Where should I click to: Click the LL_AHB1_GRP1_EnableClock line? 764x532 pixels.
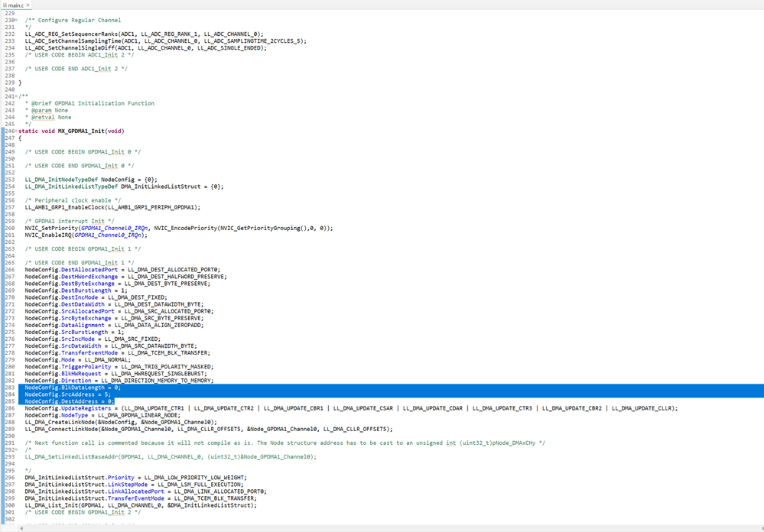[x=112, y=207]
